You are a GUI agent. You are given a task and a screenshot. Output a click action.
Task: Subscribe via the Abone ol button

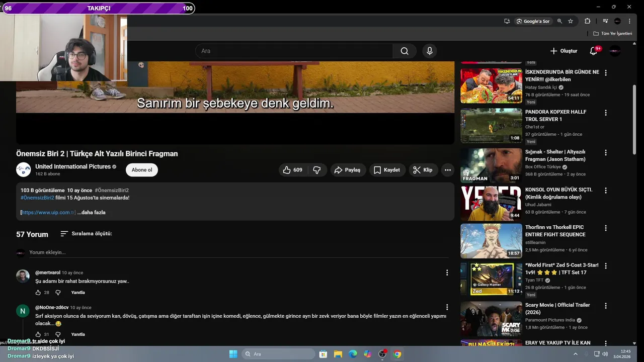142,170
